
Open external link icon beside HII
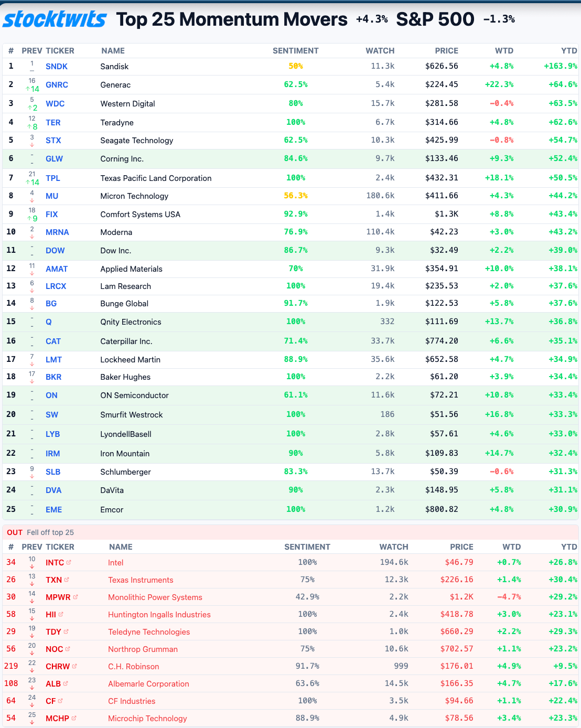coord(61,615)
